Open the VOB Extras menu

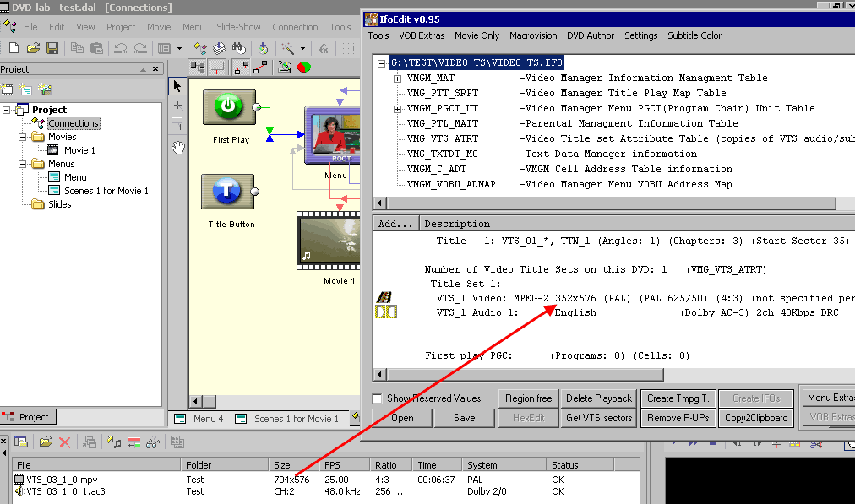pos(422,35)
